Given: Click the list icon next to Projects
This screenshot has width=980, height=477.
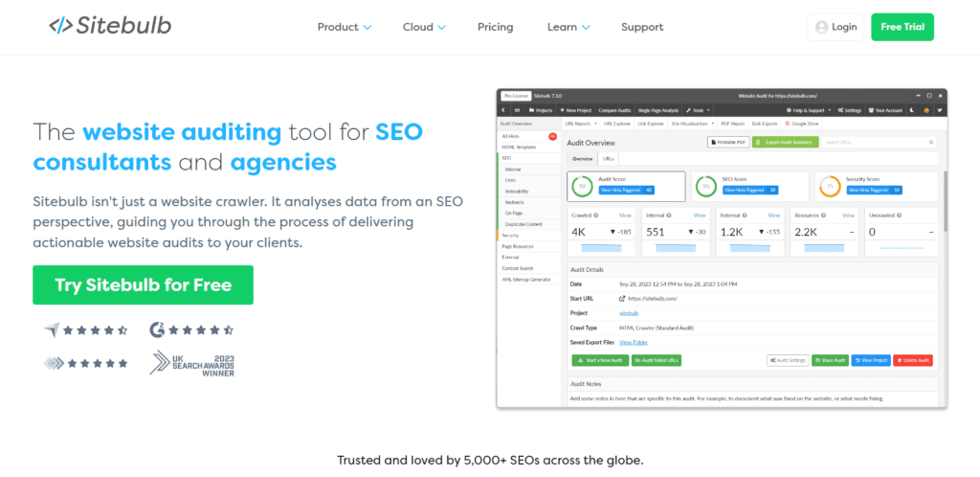Looking at the screenshot, I should [x=518, y=110].
